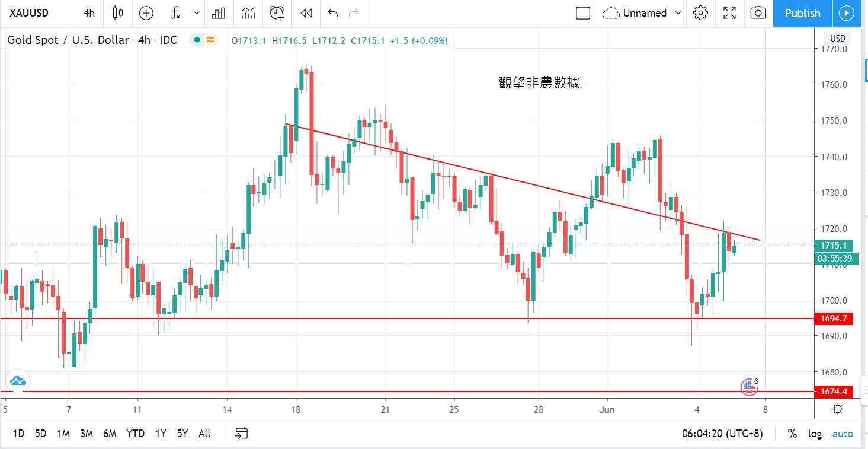Viewport: 868px width, 449px height.
Task: Open chart settings gear icon
Action: tap(700, 13)
